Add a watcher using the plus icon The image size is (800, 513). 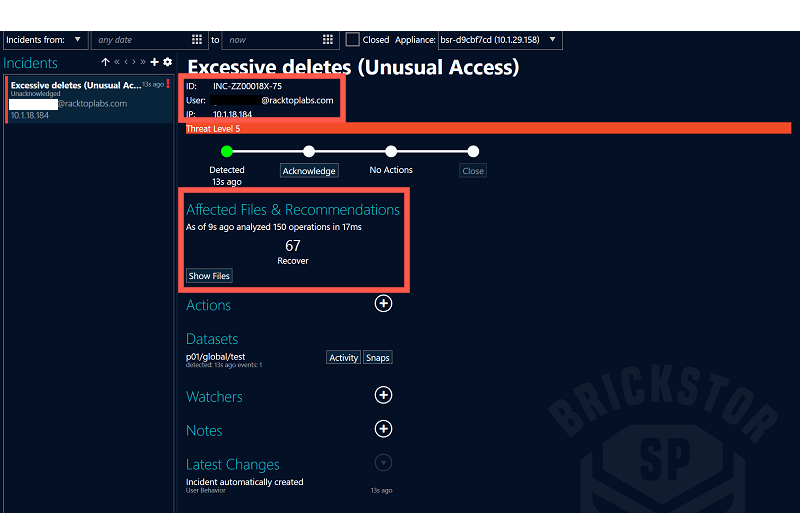383,396
